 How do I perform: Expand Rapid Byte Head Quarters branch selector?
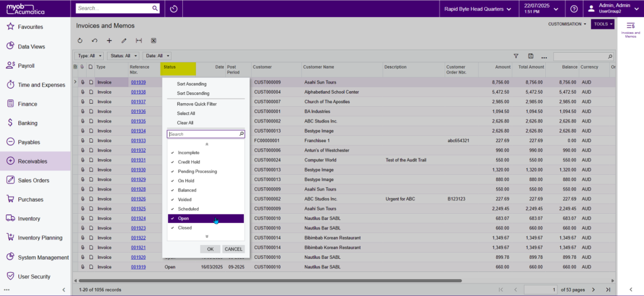tap(478, 9)
